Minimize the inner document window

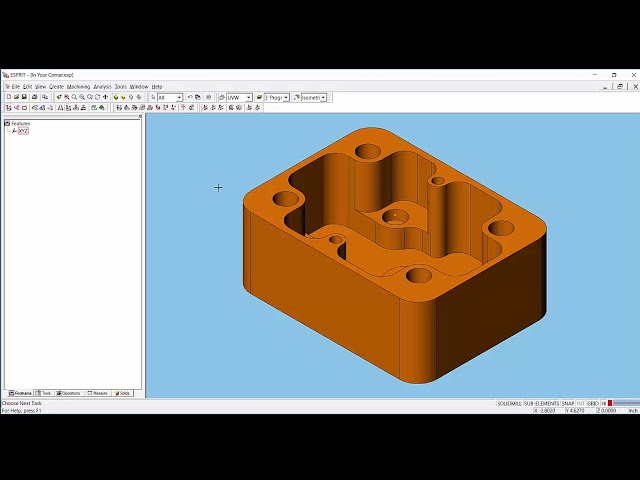pyautogui.click(x=605, y=87)
